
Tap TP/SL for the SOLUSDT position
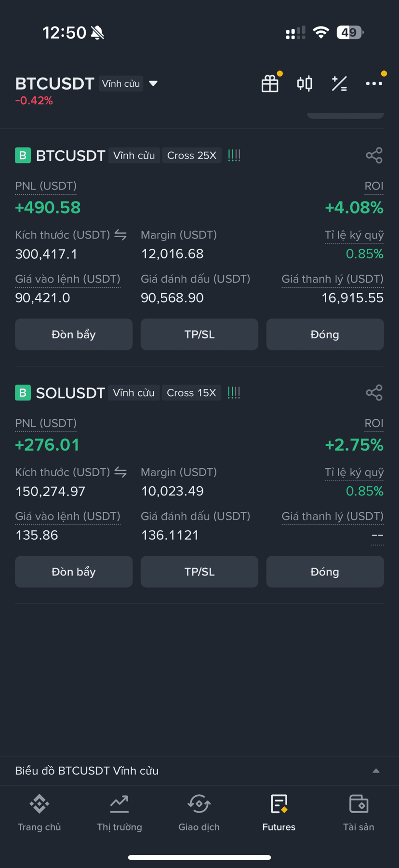(x=199, y=572)
